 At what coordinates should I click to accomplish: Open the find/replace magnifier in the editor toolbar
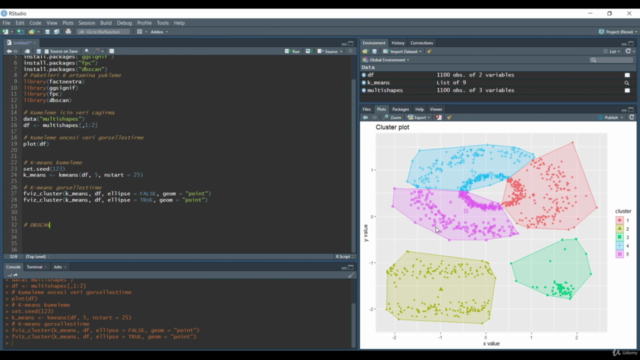click(87, 51)
